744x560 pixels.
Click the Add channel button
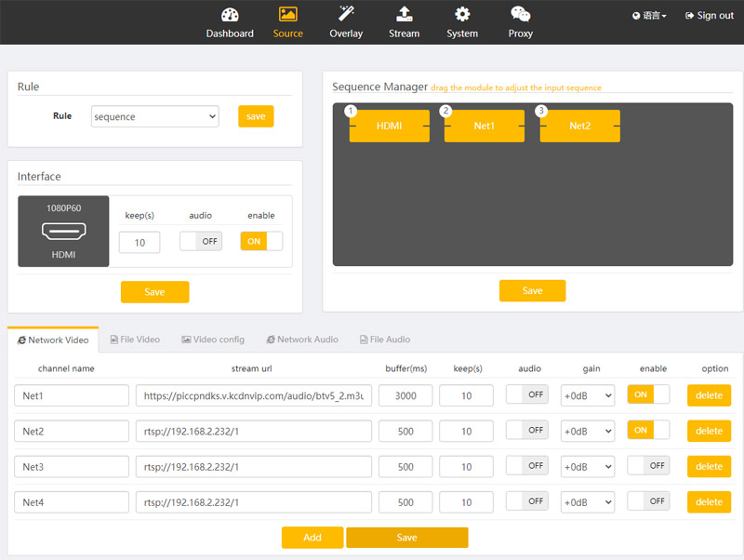312,538
